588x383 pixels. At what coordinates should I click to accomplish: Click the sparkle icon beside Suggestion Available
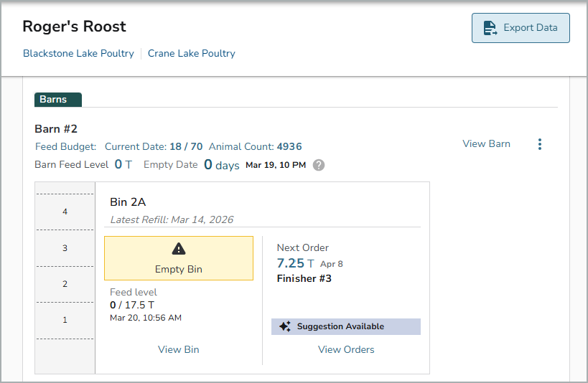click(x=285, y=327)
